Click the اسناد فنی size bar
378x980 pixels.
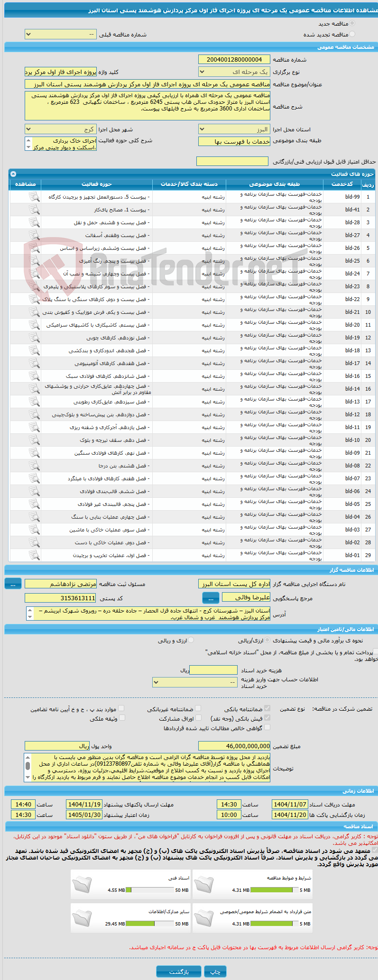pos(150,890)
